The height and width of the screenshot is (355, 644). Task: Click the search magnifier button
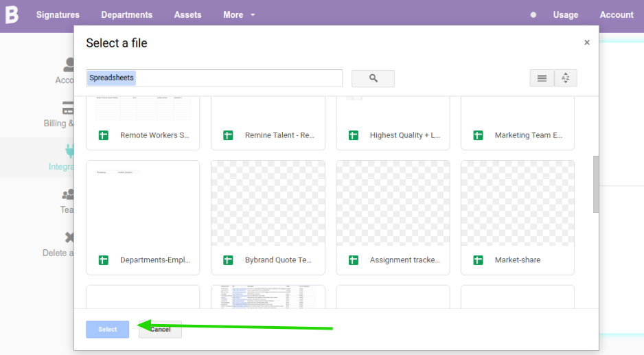point(373,78)
